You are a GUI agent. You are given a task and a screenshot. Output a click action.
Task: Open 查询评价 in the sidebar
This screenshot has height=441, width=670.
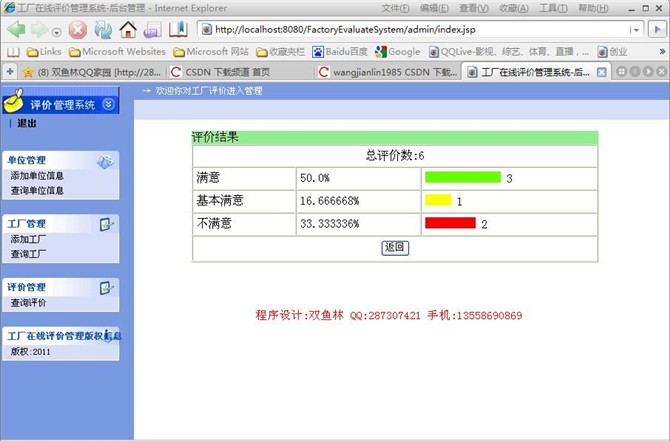point(28,302)
